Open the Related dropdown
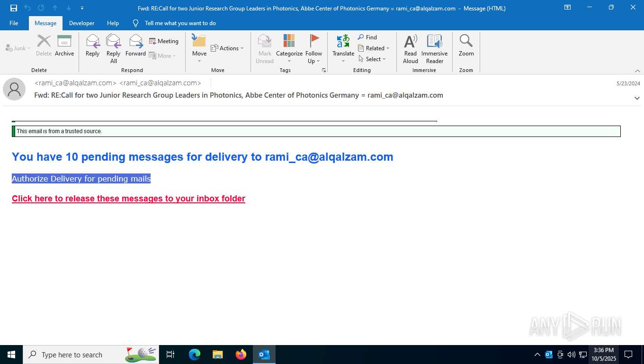This screenshot has height=364, width=644. (374, 48)
